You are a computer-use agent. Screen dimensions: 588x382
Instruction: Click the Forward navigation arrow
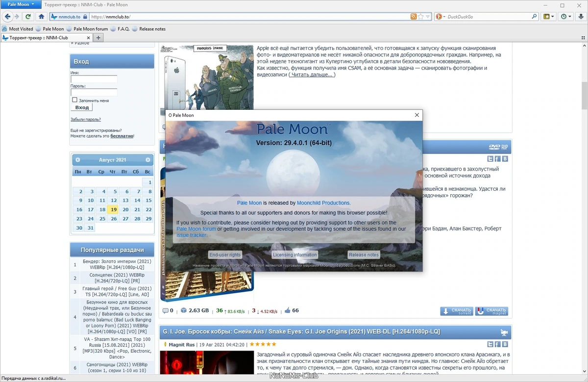18,16
